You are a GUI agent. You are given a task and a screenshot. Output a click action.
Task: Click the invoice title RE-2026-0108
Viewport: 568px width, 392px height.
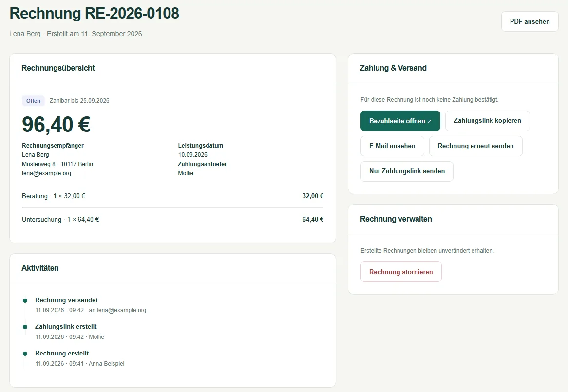(132, 14)
